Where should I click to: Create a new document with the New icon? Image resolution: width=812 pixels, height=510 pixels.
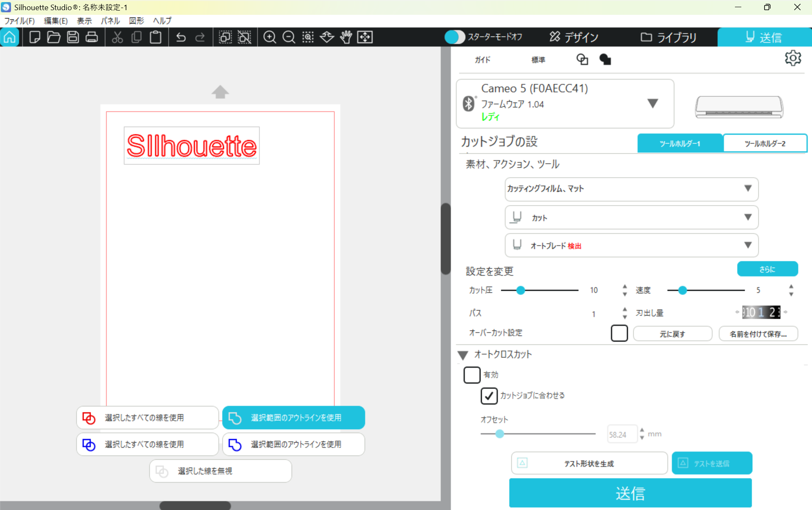coord(35,37)
